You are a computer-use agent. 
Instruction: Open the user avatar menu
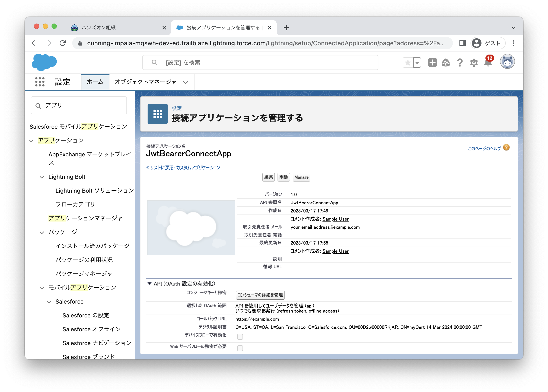[507, 62]
